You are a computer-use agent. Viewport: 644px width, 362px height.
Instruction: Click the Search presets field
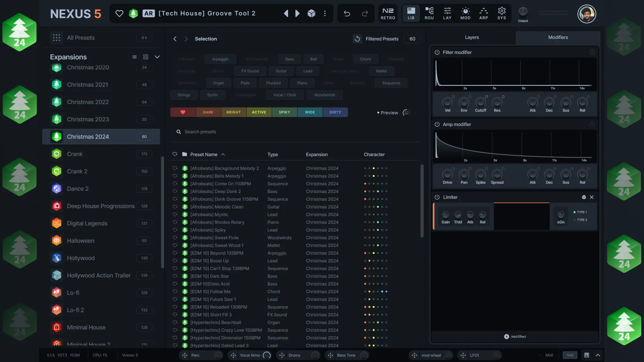point(295,132)
